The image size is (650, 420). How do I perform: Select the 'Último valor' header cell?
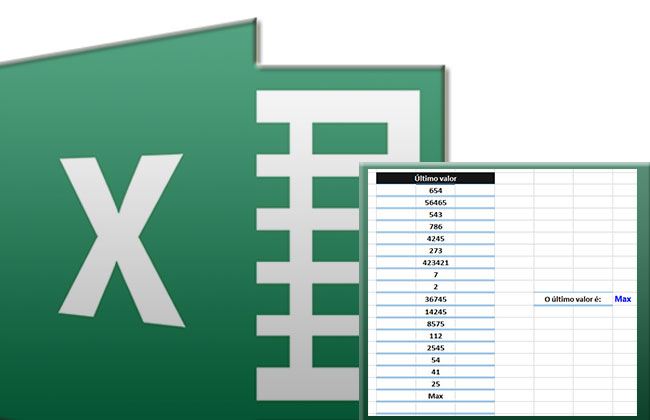click(435, 178)
